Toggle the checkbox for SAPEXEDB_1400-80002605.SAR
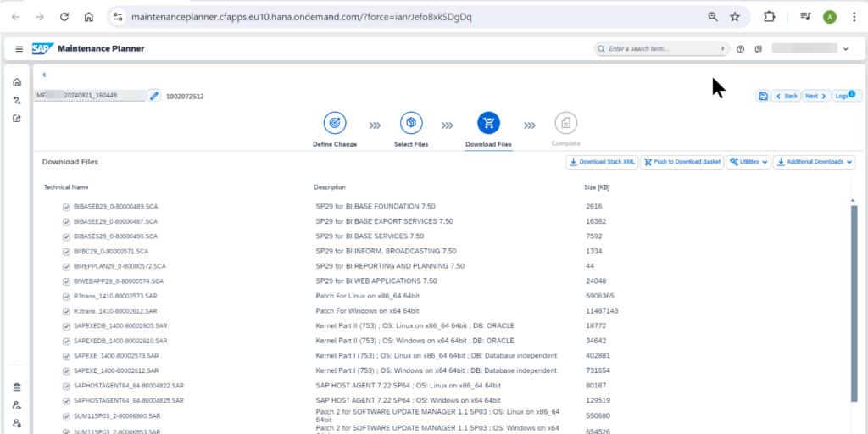 (66, 326)
